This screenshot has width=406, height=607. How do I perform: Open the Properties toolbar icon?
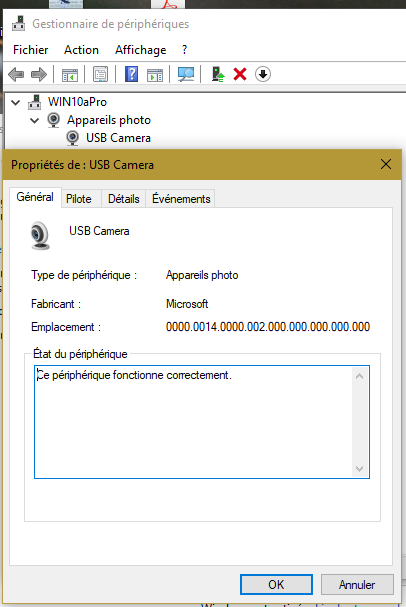(x=100, y=74)
